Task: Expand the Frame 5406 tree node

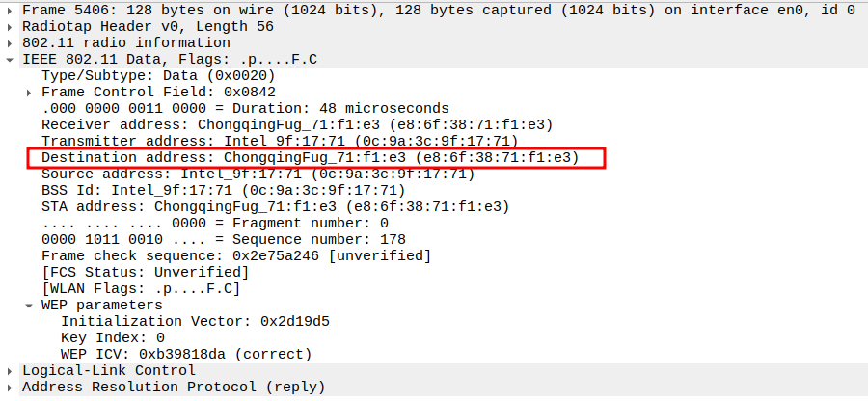Action: (11, 10)
